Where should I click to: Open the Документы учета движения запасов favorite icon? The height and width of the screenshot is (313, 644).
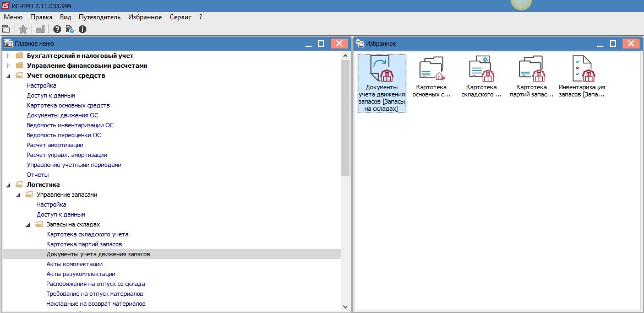382,84
